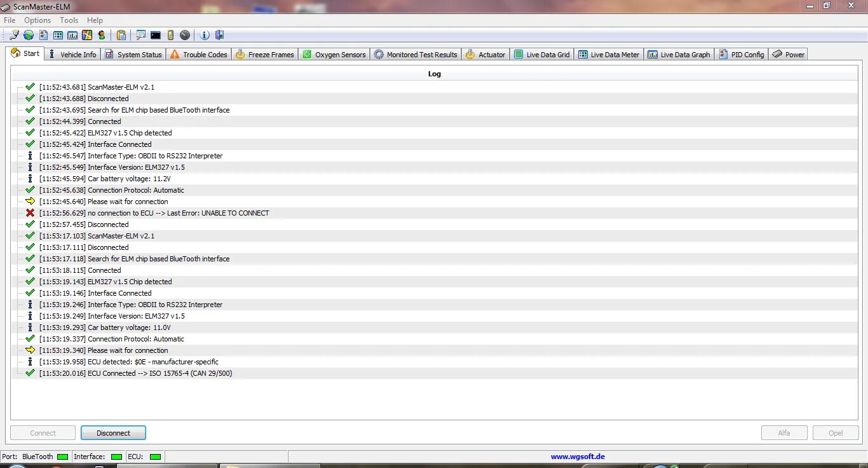This screenshot has height=468, width=868.
Task: Click the Alfa button
Action: (x=784, y=433)
